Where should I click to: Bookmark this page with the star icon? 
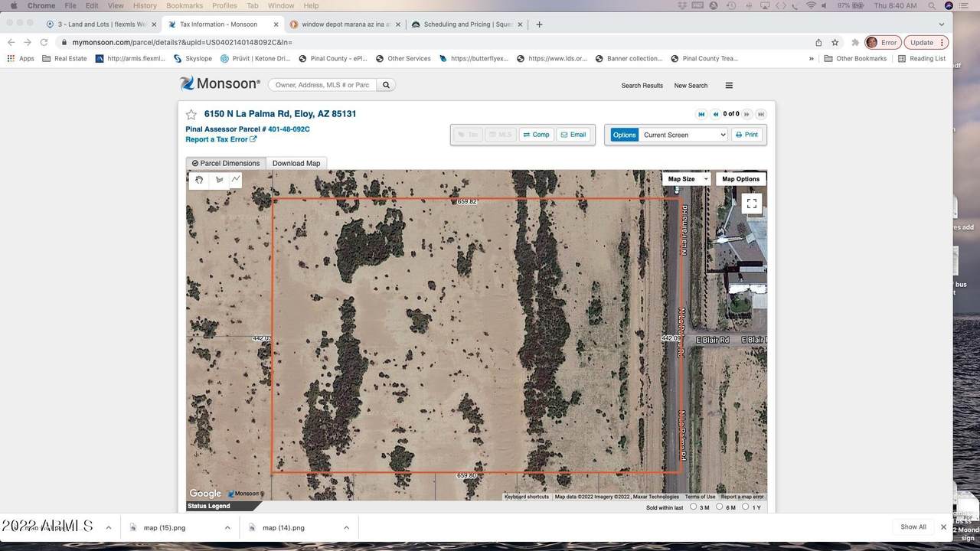[x=835, y=43]
